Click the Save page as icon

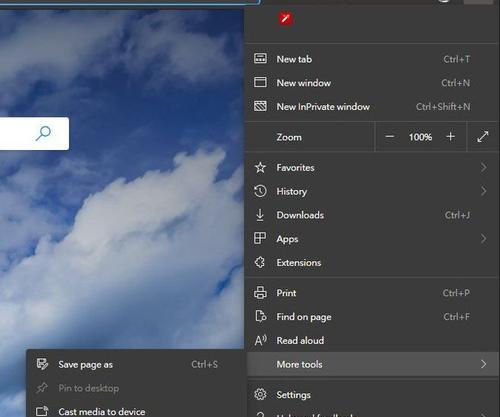tap(42, 364)
